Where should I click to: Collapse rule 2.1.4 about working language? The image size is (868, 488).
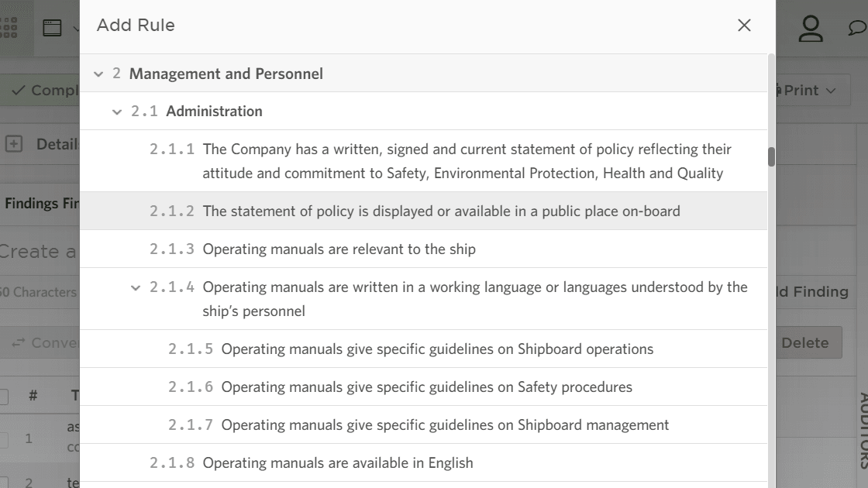(134, 287)
